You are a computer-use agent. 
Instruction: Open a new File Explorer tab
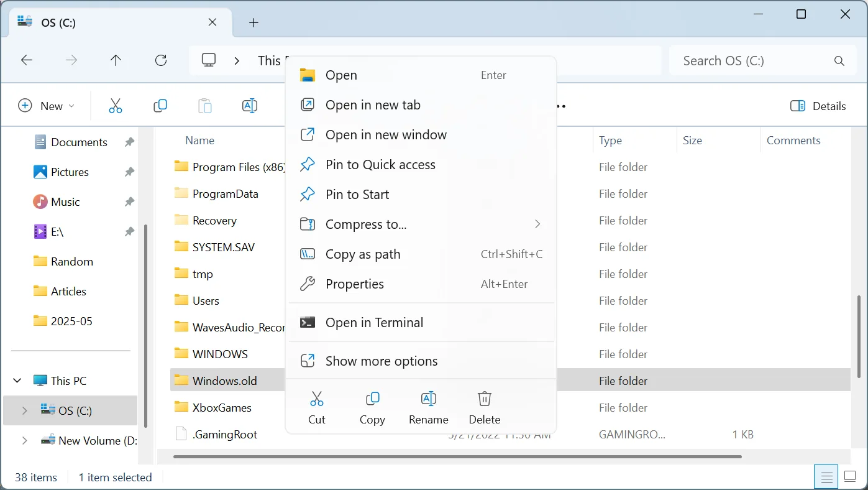[254, 22]
